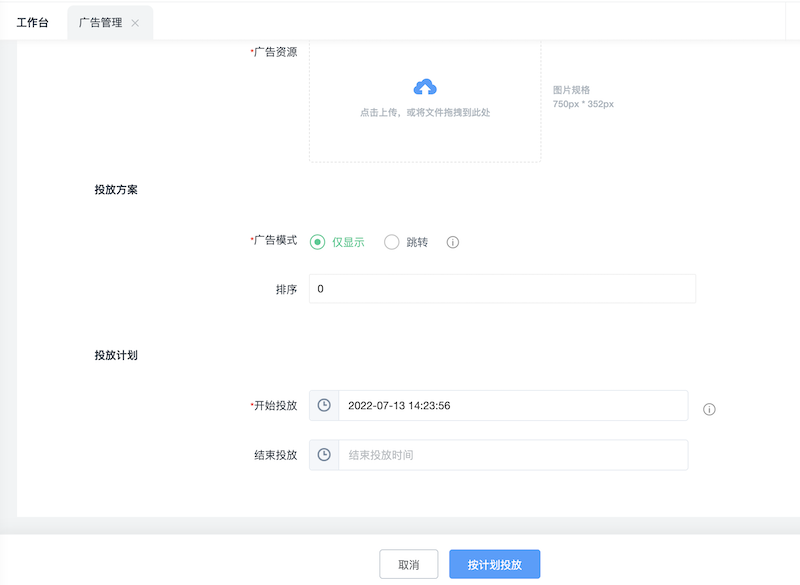Click the green selected dot of 仅显示

[315, 241]
